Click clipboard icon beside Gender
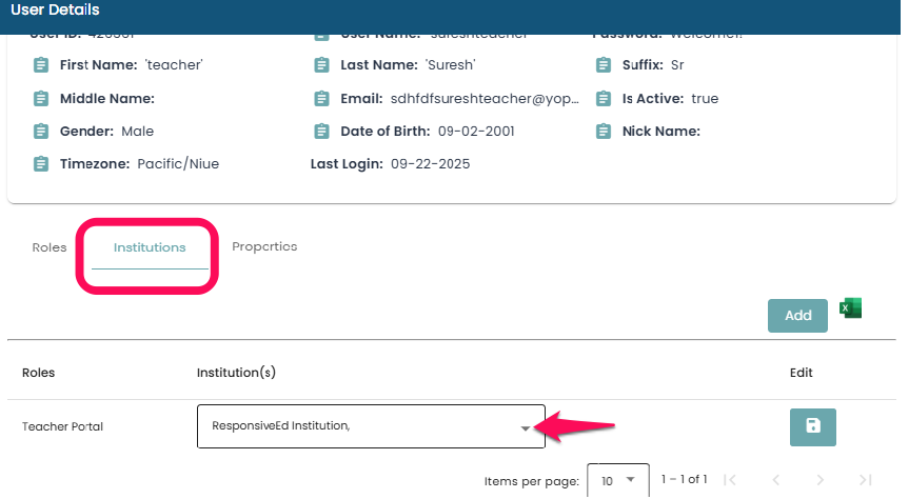Screen dimensions: 901x499 (x=40, y=131)
